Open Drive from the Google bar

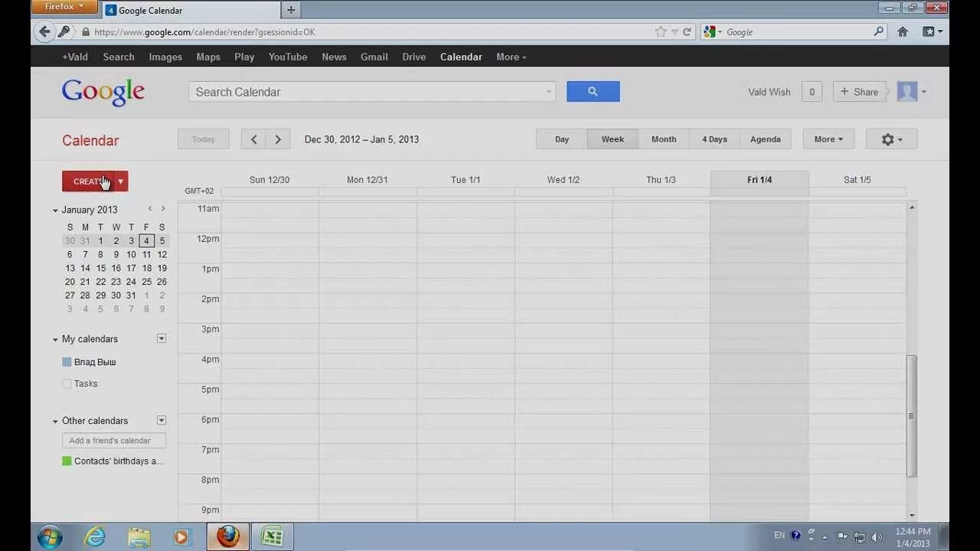414,57
